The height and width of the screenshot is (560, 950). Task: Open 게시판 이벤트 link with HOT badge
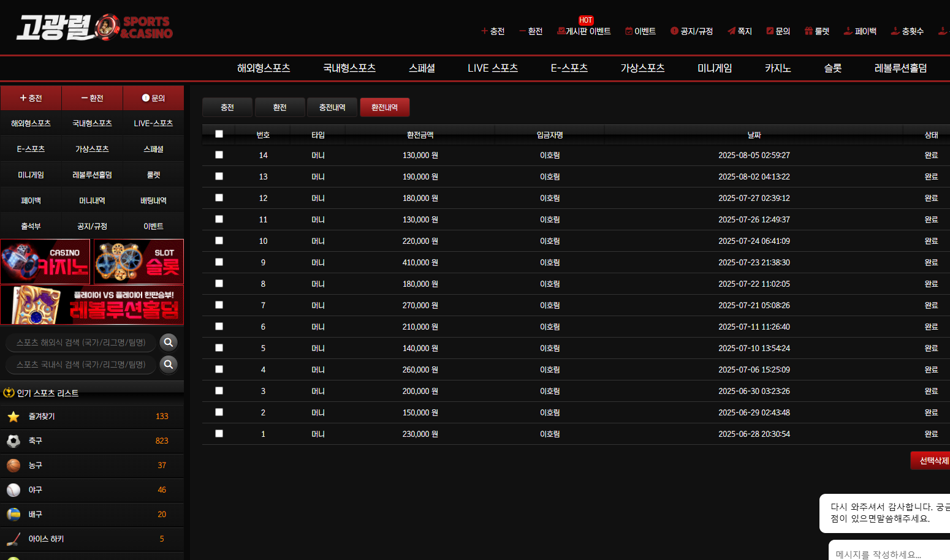click(584, 31)
